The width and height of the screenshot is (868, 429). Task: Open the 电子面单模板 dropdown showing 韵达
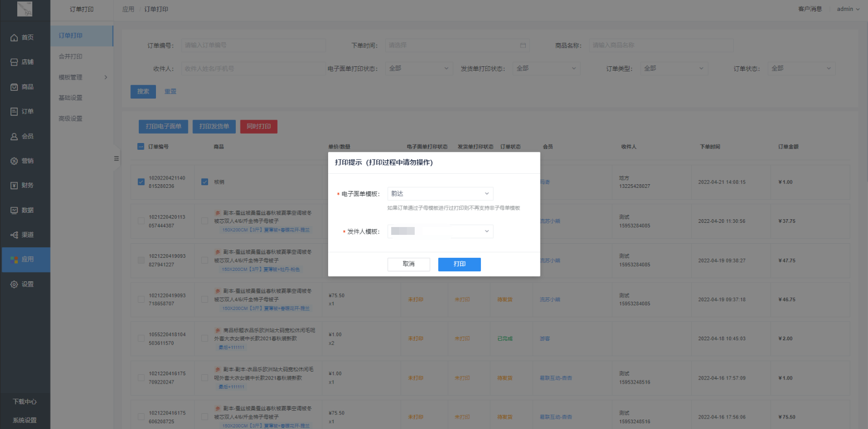440,194
